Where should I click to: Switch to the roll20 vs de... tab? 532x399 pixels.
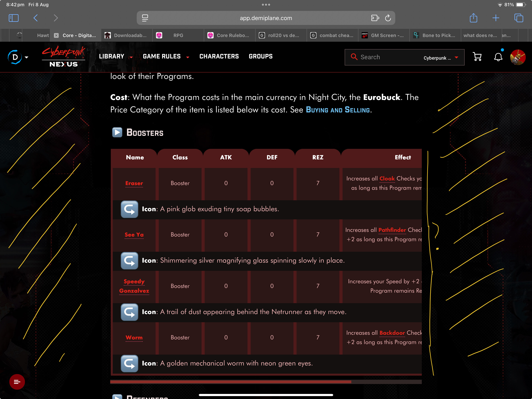(281, 35)
